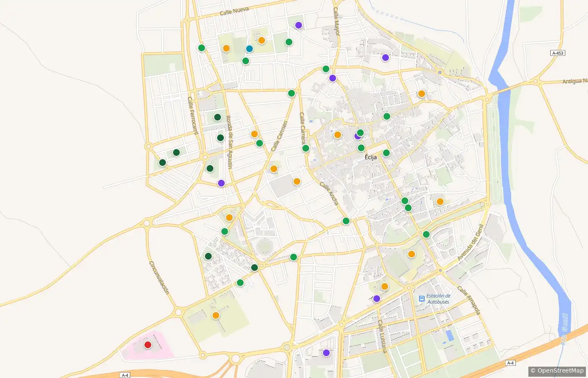
Task: Click the easternmost orange marker
Action: click(440, 202)
